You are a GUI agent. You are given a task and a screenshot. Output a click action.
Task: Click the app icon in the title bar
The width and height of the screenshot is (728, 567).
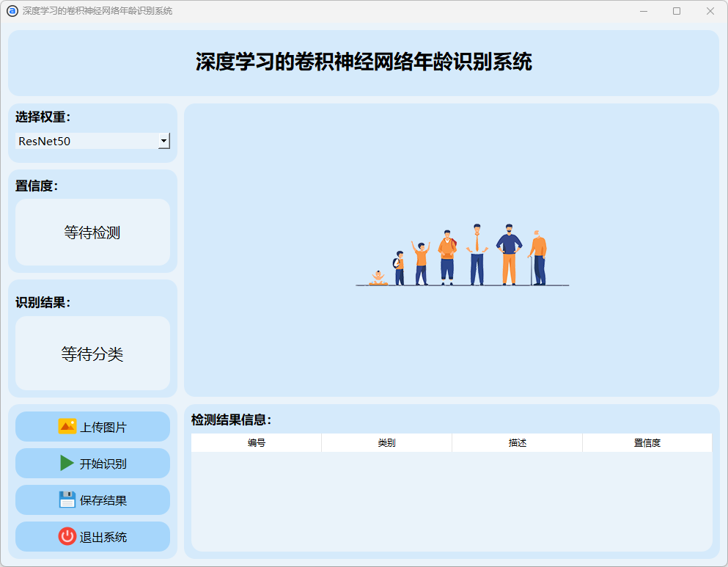click(12, 11)
